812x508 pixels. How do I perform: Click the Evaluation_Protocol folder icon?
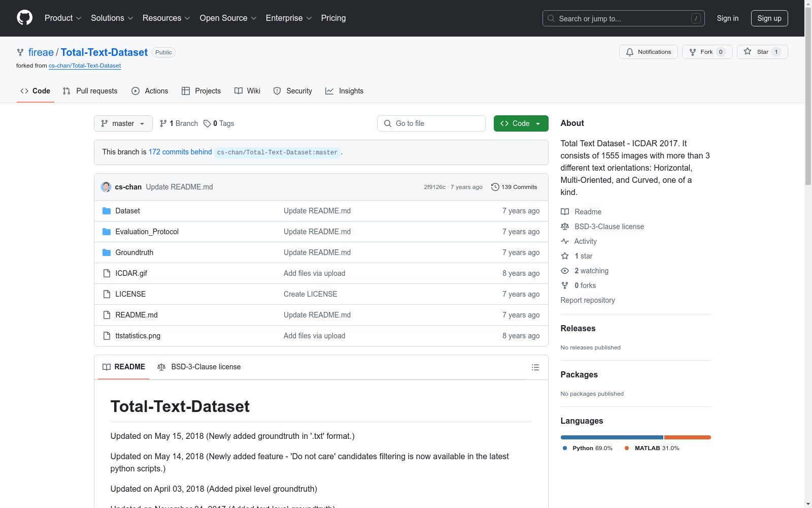click(107, 232)
